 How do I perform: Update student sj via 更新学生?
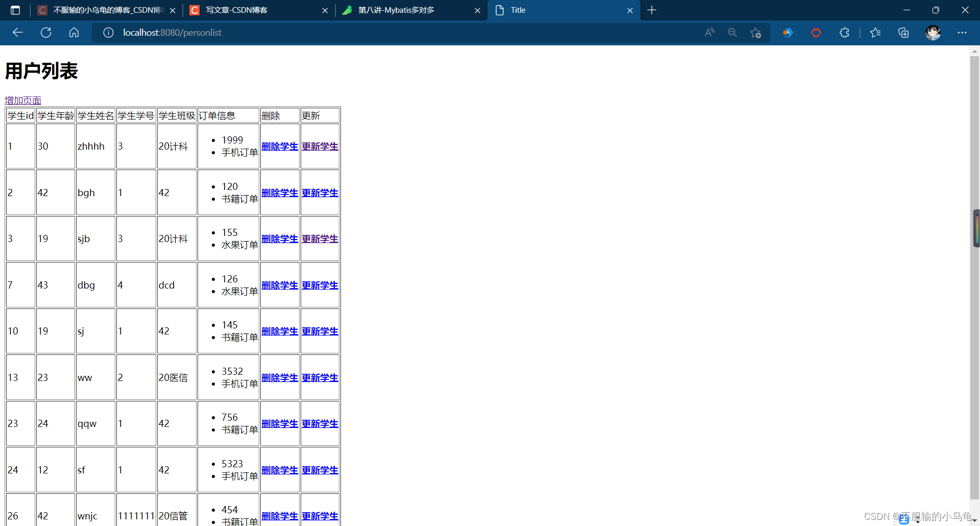point(320,331)
